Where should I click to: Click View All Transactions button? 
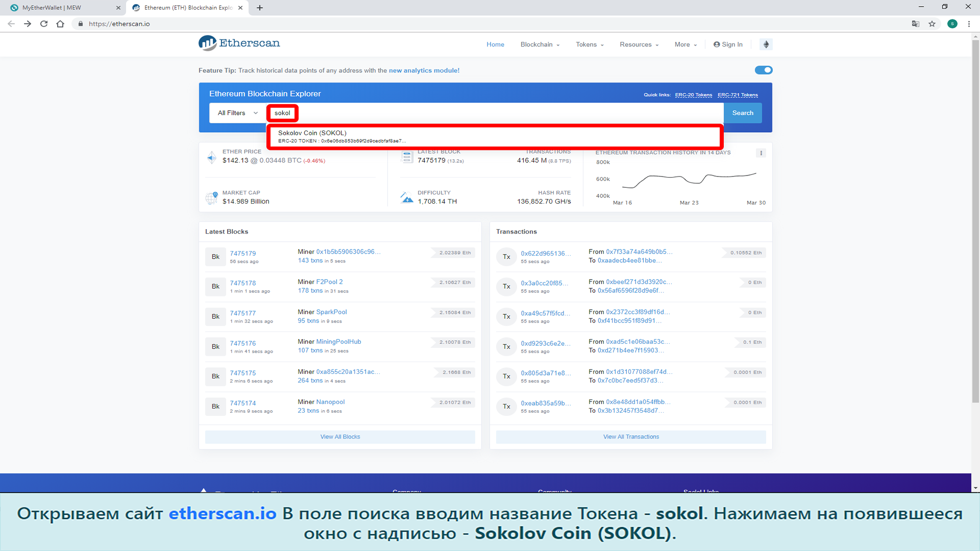pos(631,437)
